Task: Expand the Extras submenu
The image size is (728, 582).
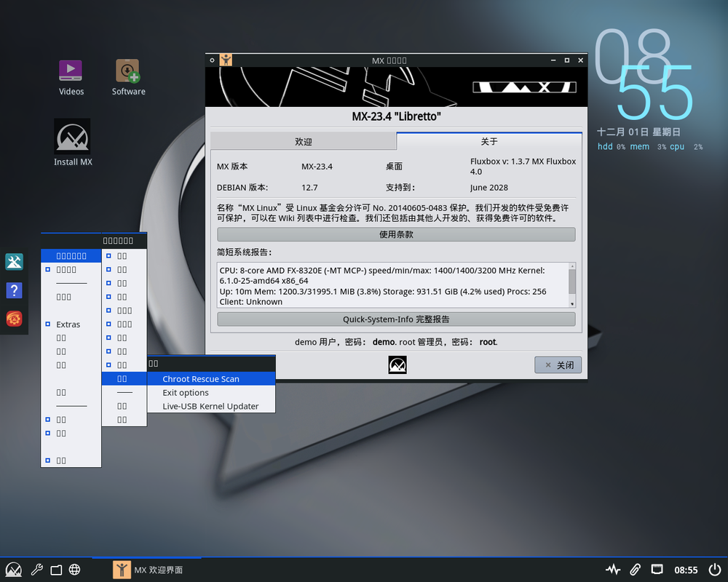Action: point(71,324)
